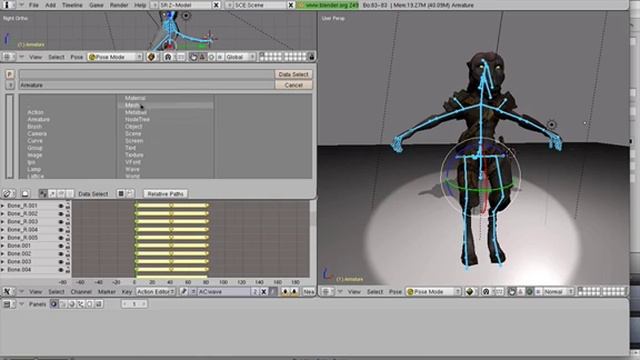640x360 pixels.
Task: Select Camera in data browser list
Action: 37,133
